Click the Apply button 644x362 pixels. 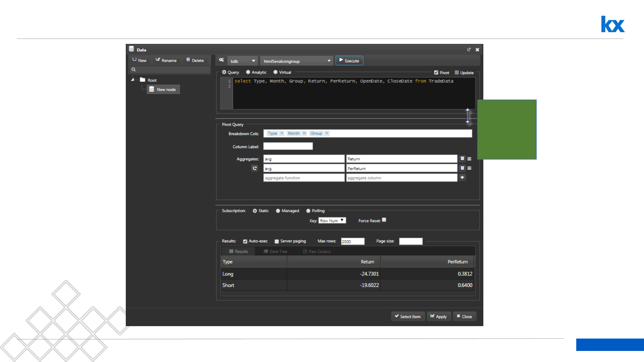439,316
